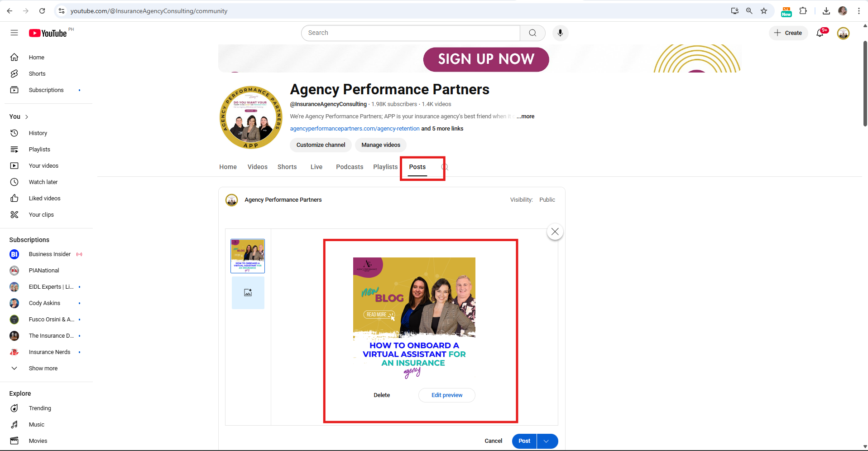Viewport: 868px width, 451px height.
Task: Open the notifications bell
Action: (x=820, y=33)
